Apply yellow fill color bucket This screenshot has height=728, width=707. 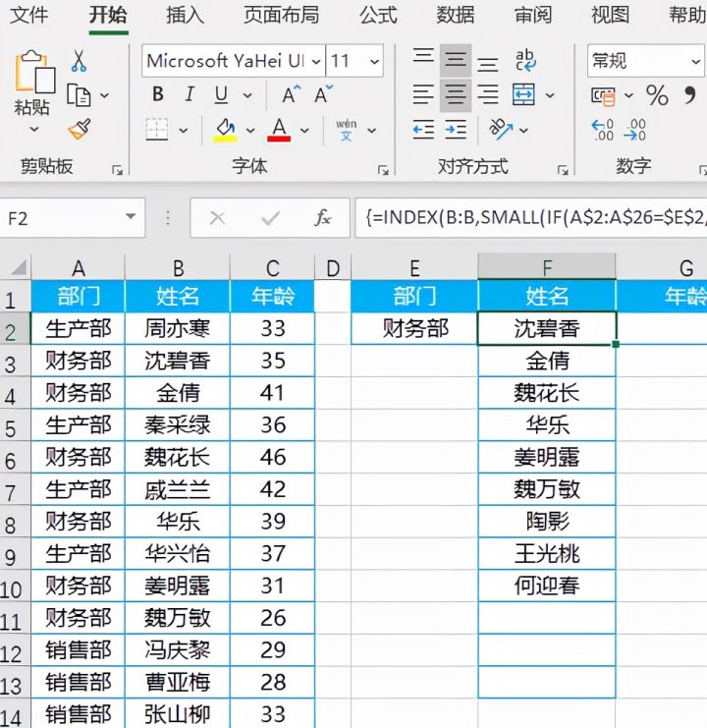pos(225,130)
